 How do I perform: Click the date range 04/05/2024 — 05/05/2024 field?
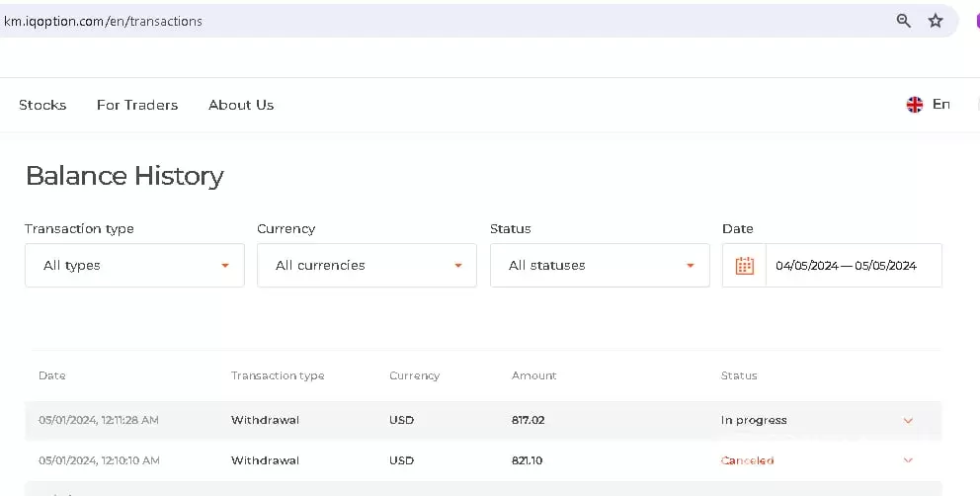pyautogui.click(x=846, y=266)
